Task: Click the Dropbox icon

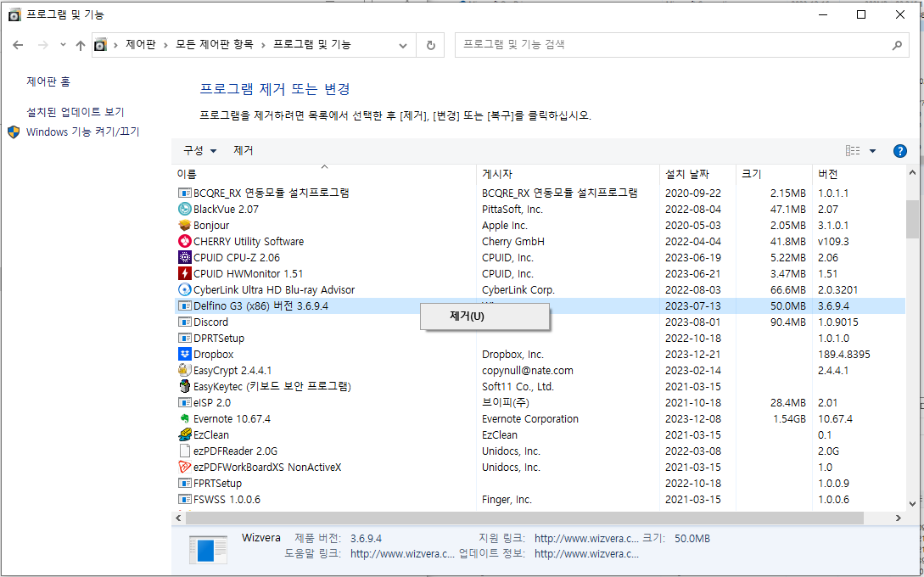Action: [185, 354]
